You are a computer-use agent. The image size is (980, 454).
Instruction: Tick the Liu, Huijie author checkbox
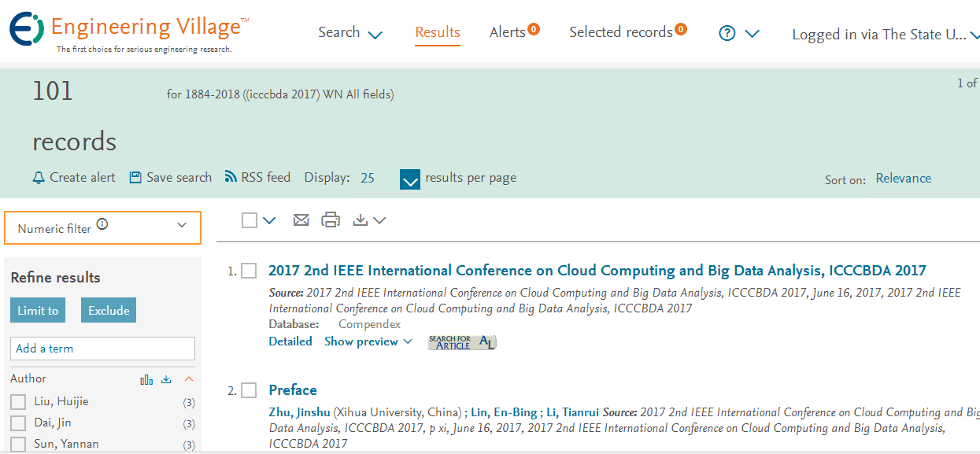(18, 402)
